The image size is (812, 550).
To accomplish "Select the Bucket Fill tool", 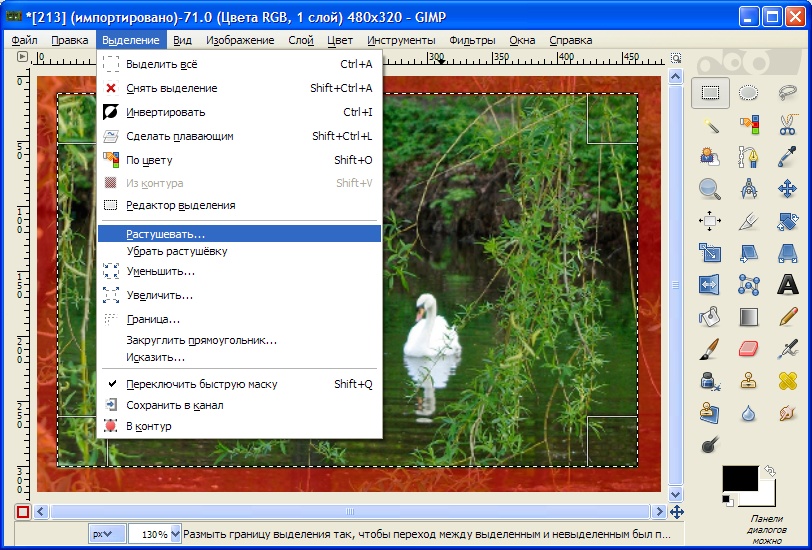I will coord(710,317).
